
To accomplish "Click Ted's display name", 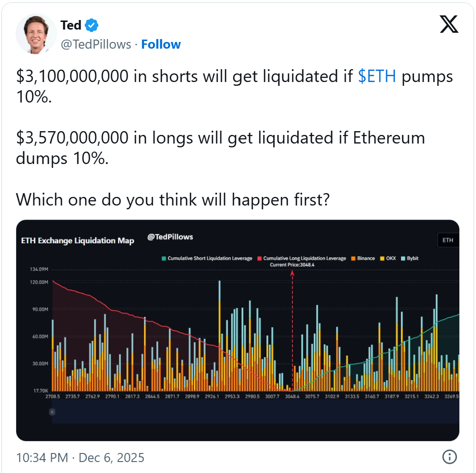I will click(70, 25).
